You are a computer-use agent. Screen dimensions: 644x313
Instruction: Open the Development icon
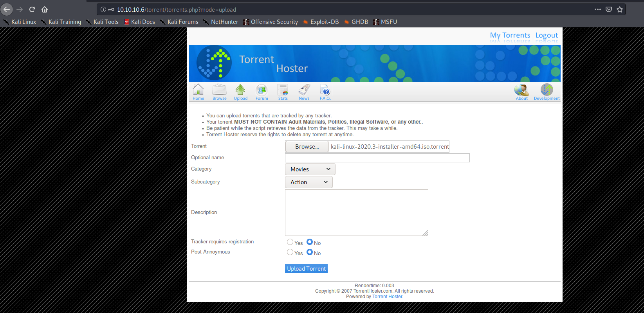tap(547, 90)
